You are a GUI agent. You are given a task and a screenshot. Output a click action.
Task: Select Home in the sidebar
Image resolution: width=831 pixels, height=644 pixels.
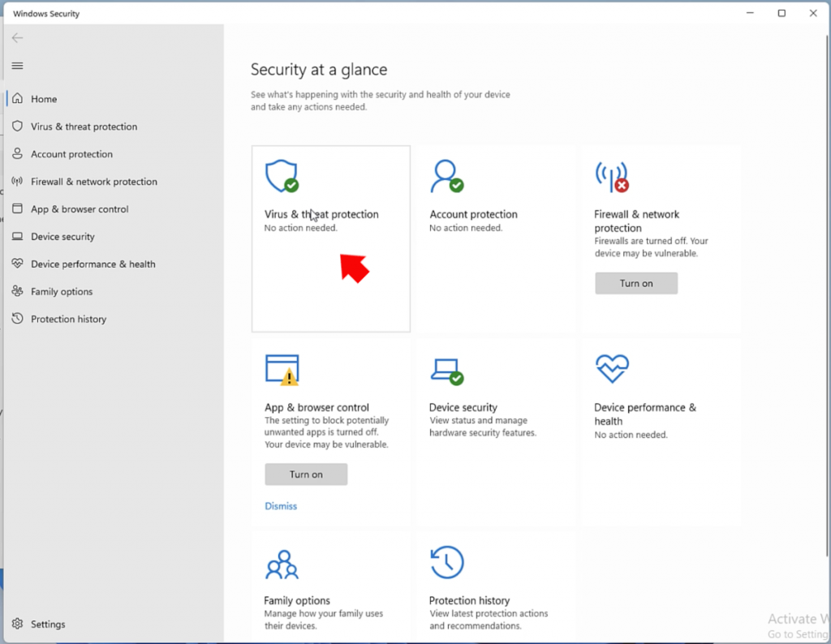coord(45,98)
